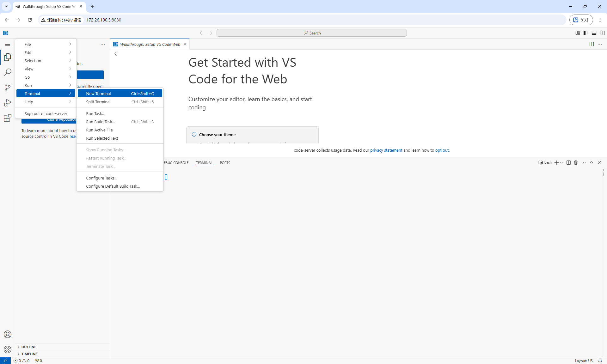Select Run Build Task... menu item
Screen dimensions: 607x364
pyautogui.click(x=120, y=122)
